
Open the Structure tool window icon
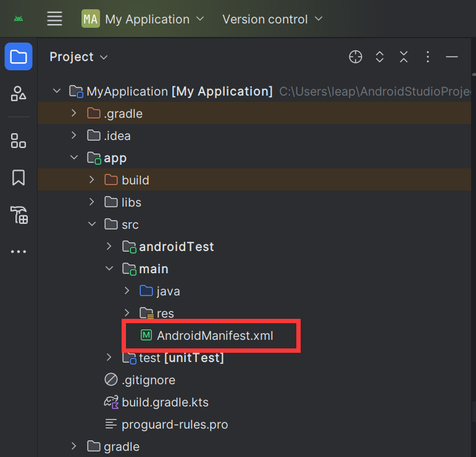click(x=19, y=141)
